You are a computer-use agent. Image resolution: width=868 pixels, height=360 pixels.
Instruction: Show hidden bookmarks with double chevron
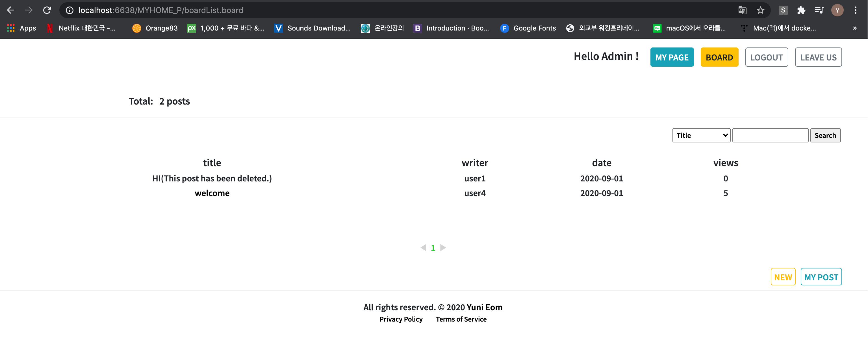coord(854,28)
